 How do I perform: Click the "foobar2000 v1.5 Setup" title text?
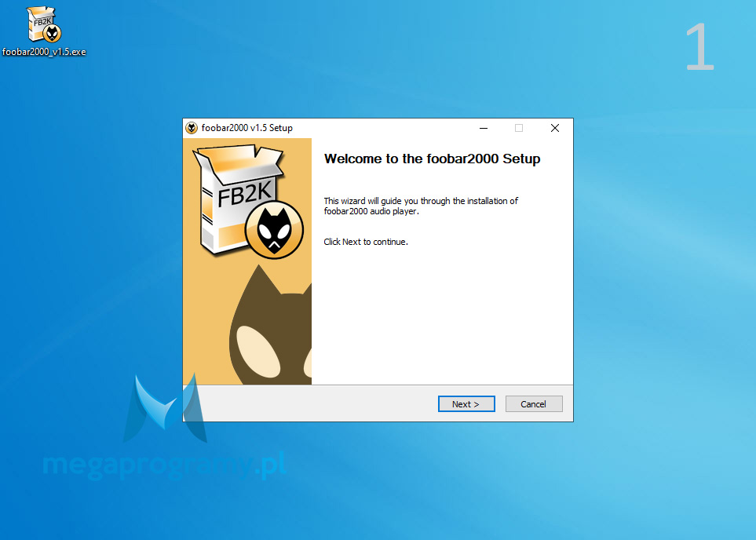(x=247, y=128)
